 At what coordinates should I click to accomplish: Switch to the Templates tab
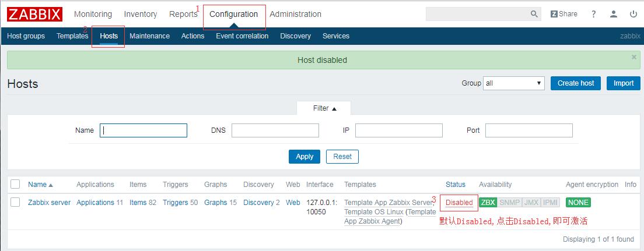[72, 36]
